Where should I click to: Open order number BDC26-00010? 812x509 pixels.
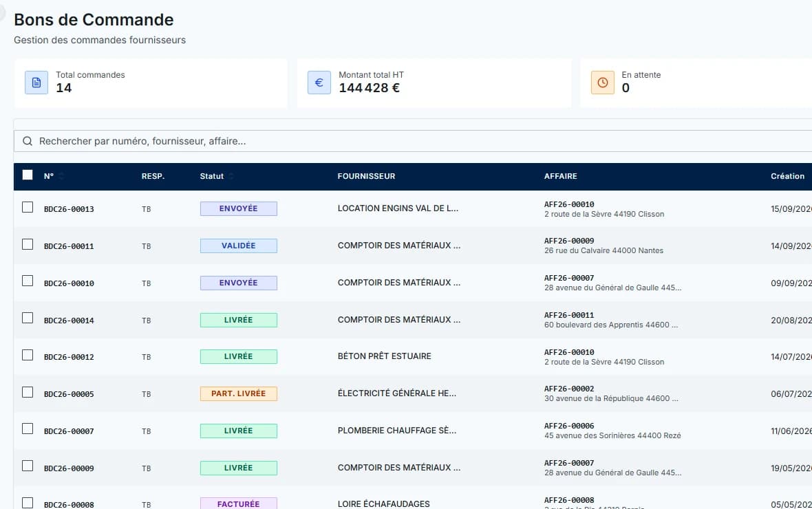[69, 283]
